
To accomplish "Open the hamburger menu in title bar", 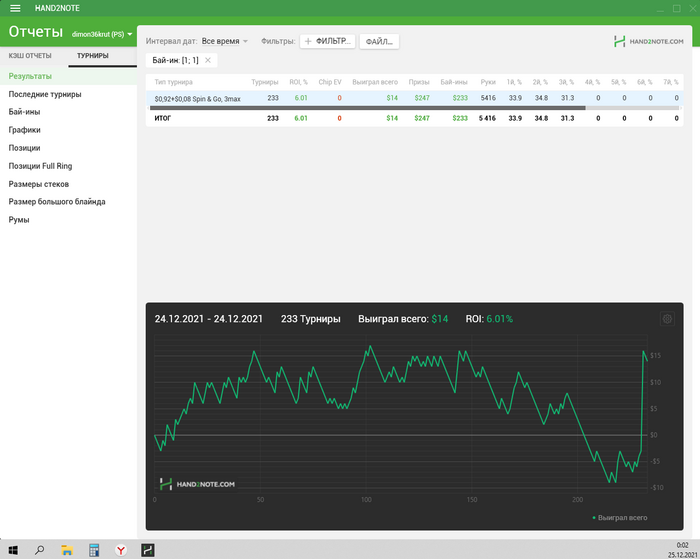I will point(15,8).
